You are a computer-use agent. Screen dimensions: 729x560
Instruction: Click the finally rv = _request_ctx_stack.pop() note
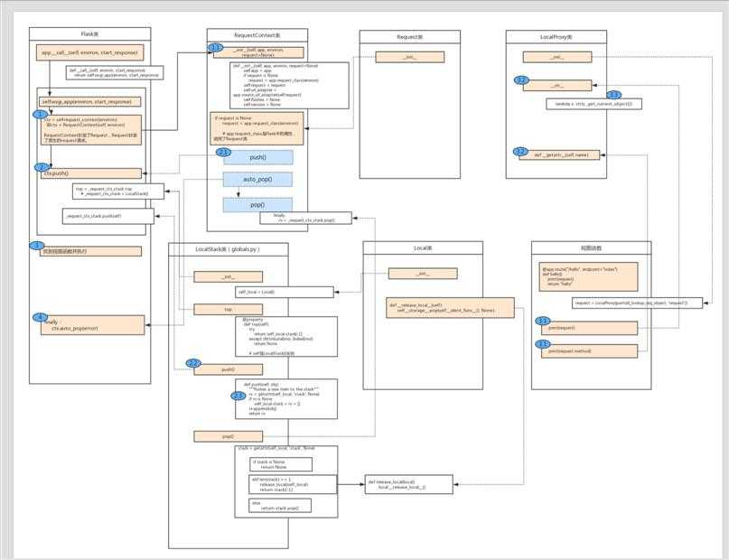point(306,218)
